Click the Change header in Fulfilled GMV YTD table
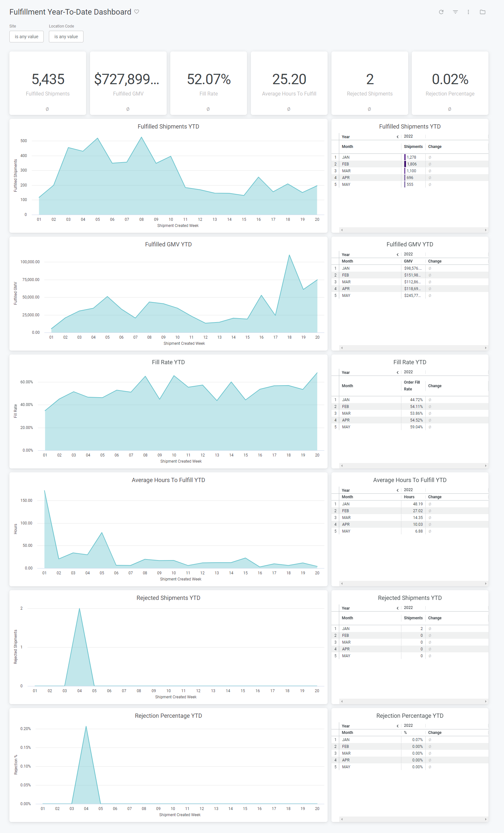504x833 pixels. point(435,261)
